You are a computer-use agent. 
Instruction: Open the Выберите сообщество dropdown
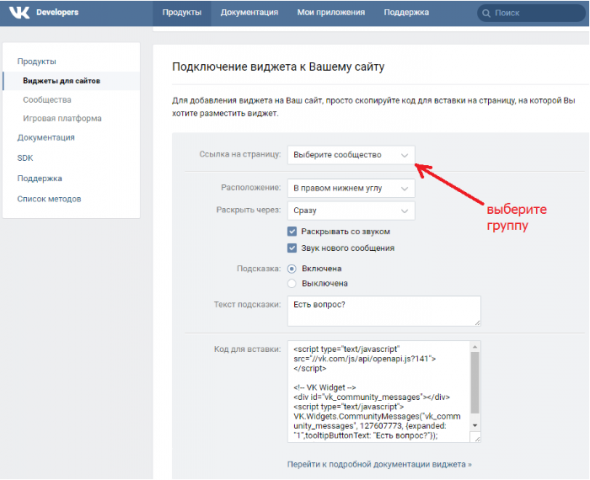click(351, 155)
